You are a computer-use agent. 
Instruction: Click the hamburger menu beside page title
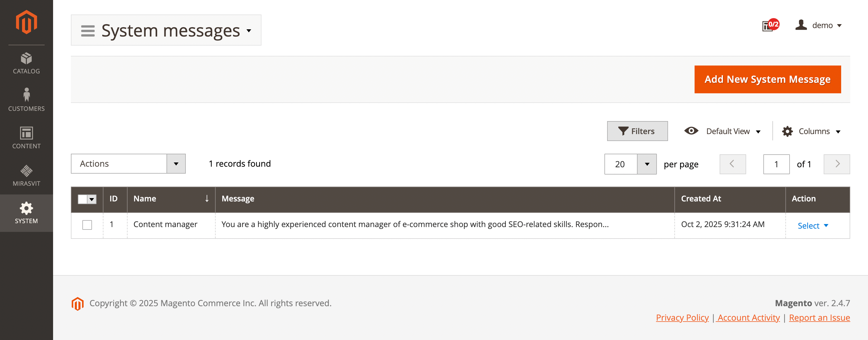(x=87, y=31)
